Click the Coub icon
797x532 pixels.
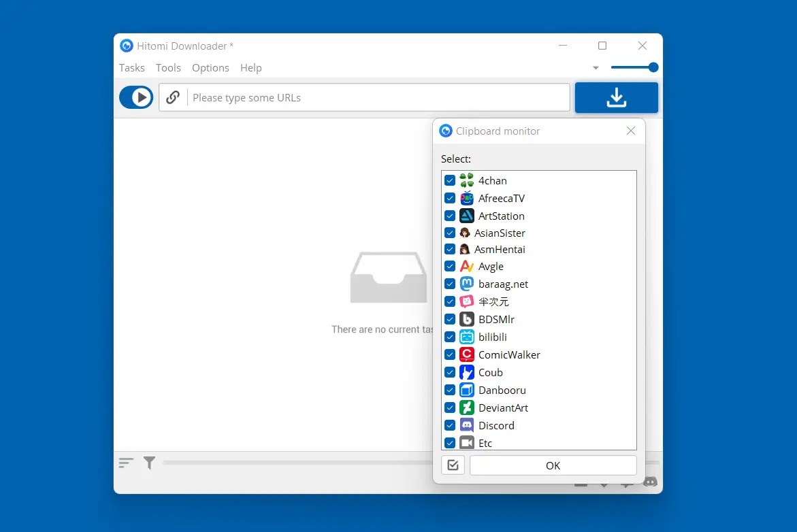tap(467, 372)
